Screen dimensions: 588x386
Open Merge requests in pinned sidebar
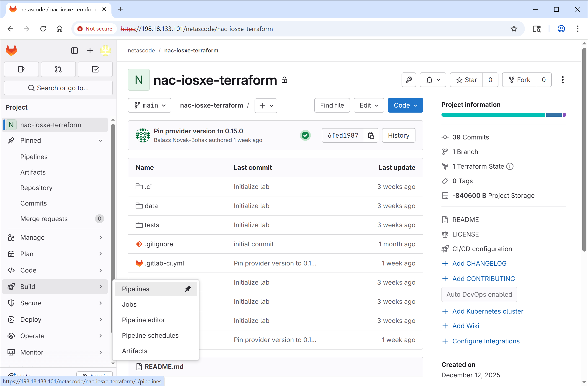pos(55,219)
